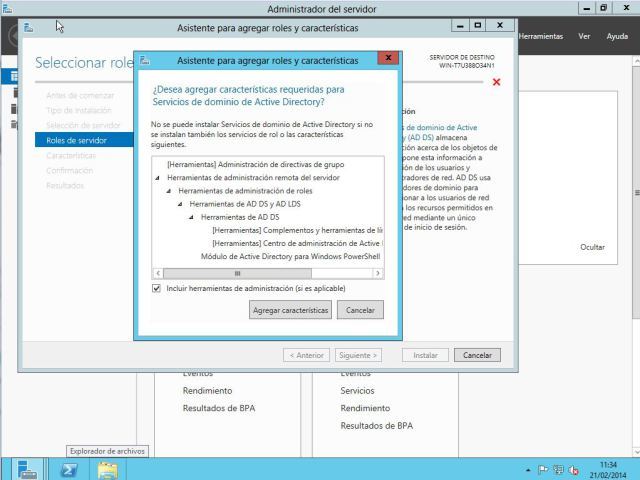Collapse 'Herramientas de AD DS y AD LDS'
The image size is (640, 480).
point(180,204)
